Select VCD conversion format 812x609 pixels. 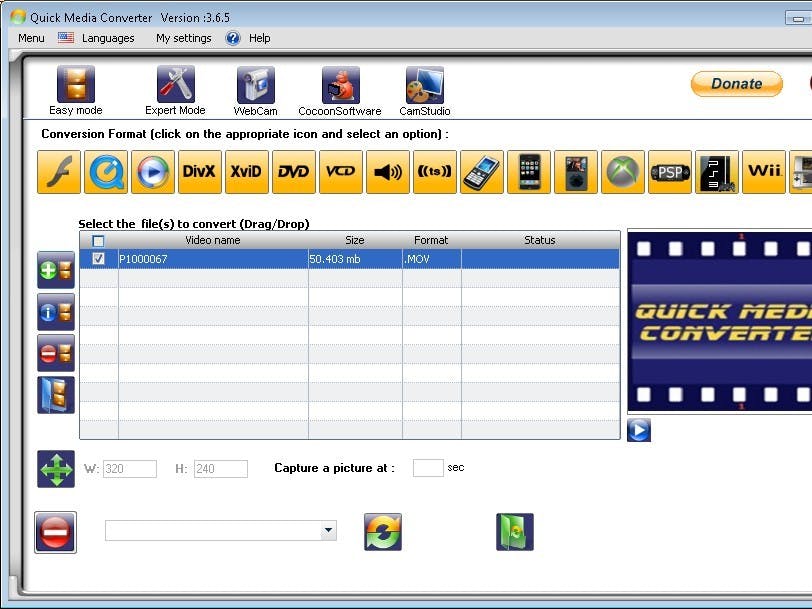(x=341, y=172)
